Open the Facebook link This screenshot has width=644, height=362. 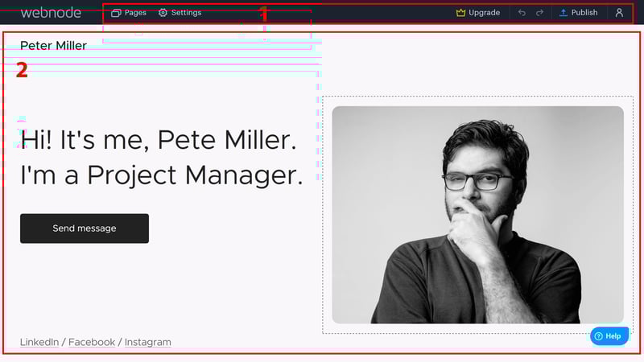coord(92,342)
